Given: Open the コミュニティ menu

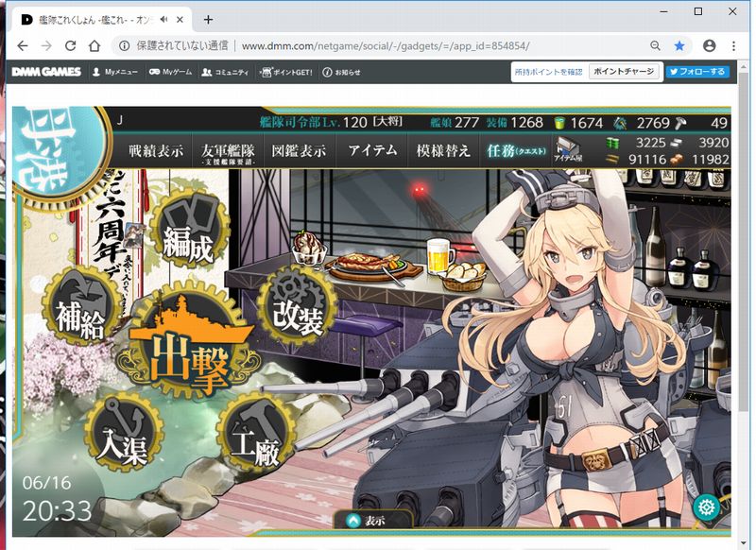Looking at the screenshot, I should [x=225, y=72].
